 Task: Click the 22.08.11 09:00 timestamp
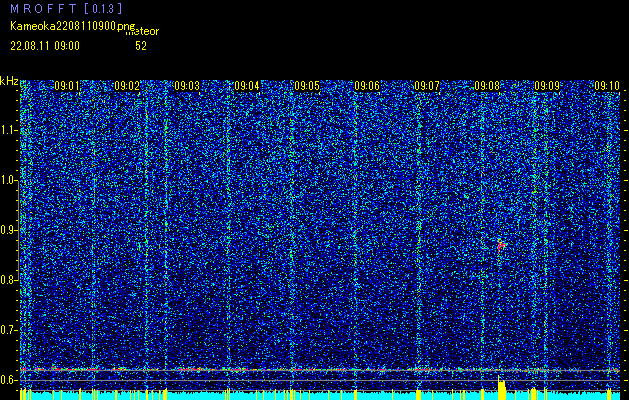[45, 46]
